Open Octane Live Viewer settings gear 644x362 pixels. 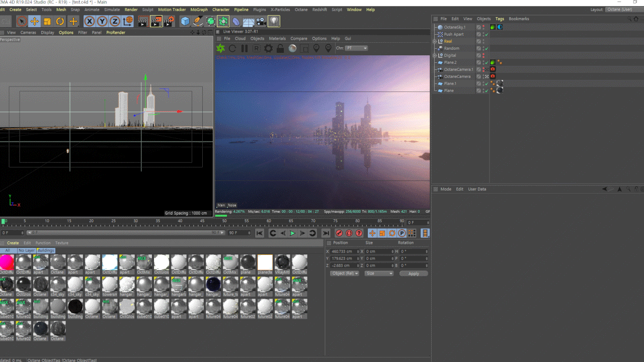point(269,48)
